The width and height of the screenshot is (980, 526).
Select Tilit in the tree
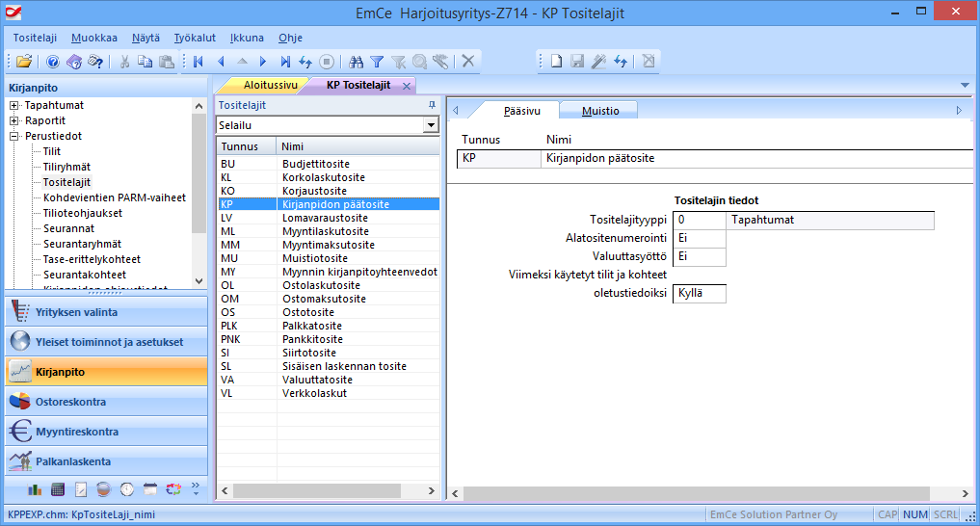pyautogui.click(x=52, y=151)
